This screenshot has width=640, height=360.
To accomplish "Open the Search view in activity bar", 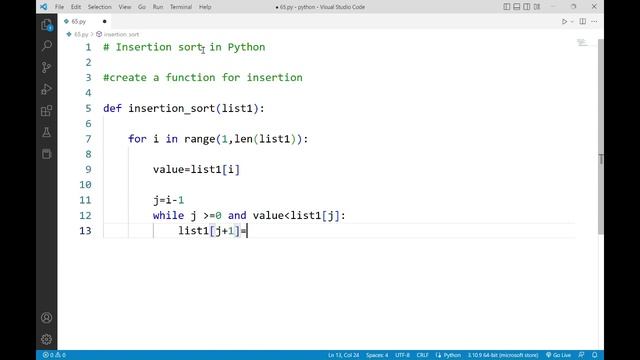I will [x=47, y=45].
